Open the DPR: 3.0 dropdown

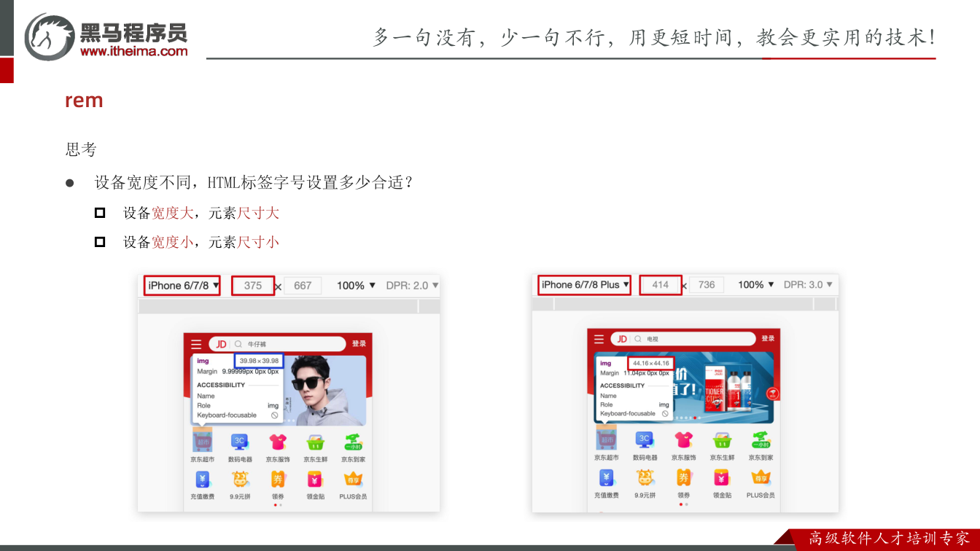coord(808,285)
